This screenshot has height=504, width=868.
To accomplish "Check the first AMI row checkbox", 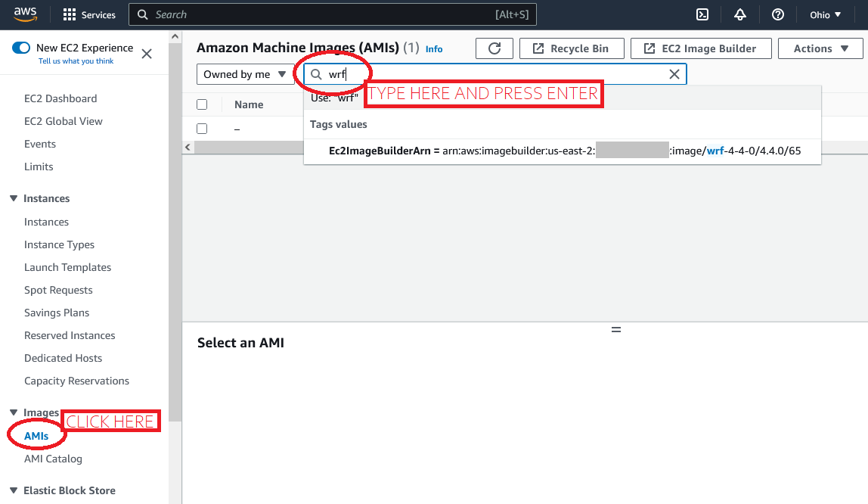I will pyautogui.click(x=202, y=129).
